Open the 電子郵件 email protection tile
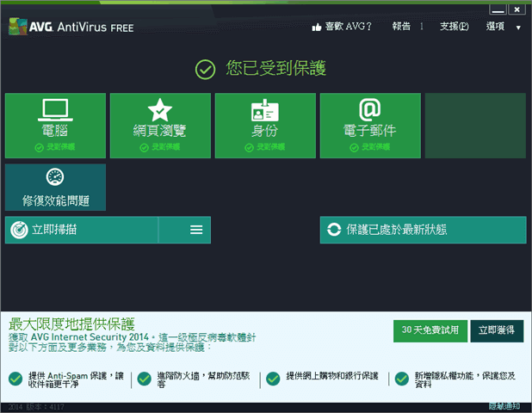The image size is (532, 413). point(370,126)
